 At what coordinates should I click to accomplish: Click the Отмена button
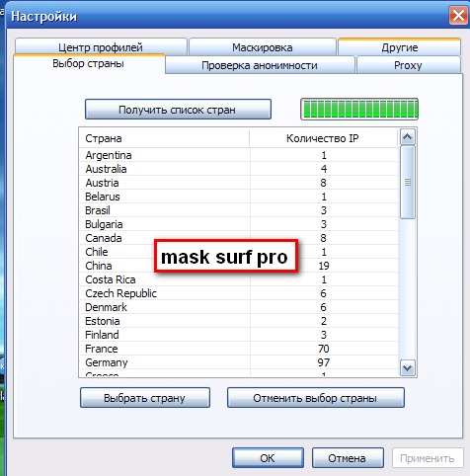coord(348,457)
